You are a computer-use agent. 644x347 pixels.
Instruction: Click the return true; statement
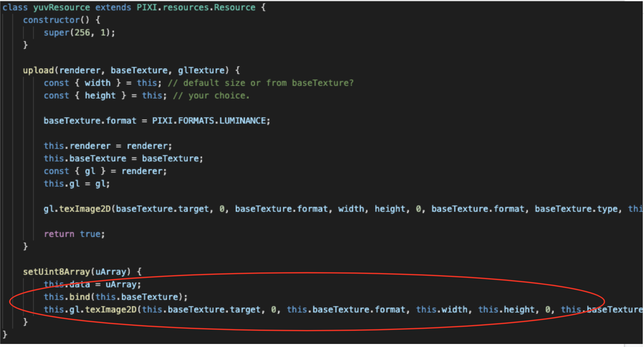(74, 234)
